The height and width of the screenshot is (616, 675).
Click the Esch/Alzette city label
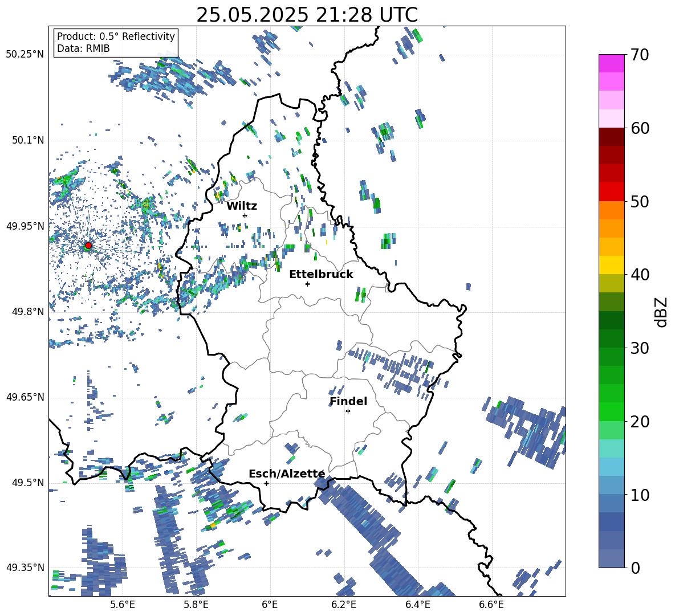click(287, 474)
